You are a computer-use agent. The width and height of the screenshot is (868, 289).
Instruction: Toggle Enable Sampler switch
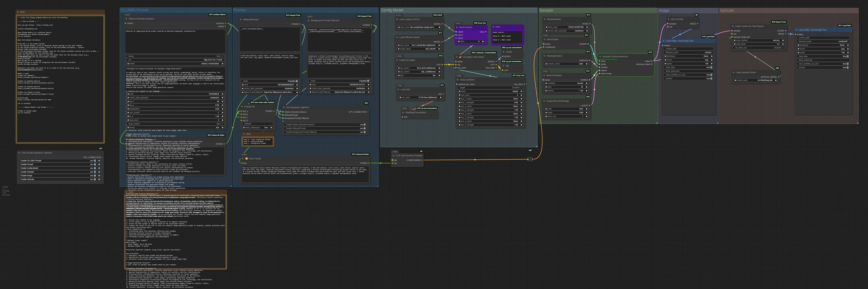coord(95,172)
